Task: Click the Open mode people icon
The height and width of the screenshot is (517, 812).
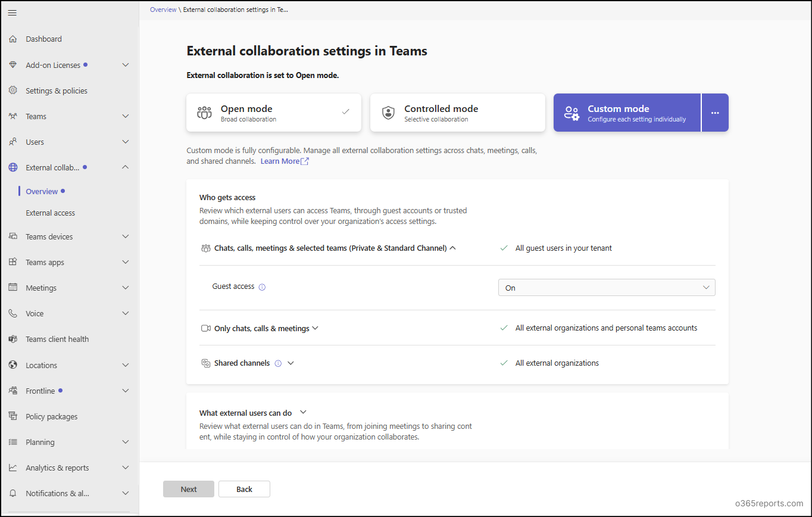Action: (x=204, y=113)
